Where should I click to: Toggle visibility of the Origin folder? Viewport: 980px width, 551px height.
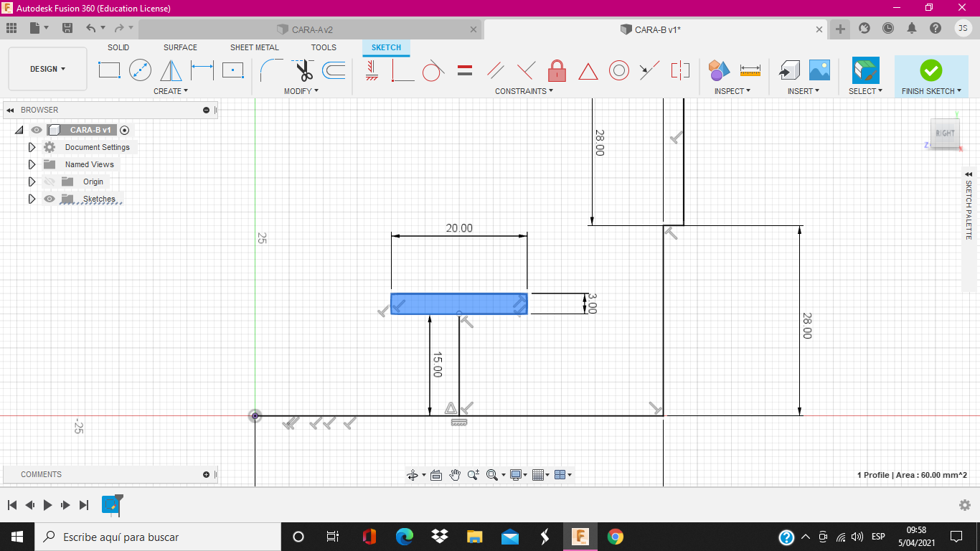[x=50, y=182]
